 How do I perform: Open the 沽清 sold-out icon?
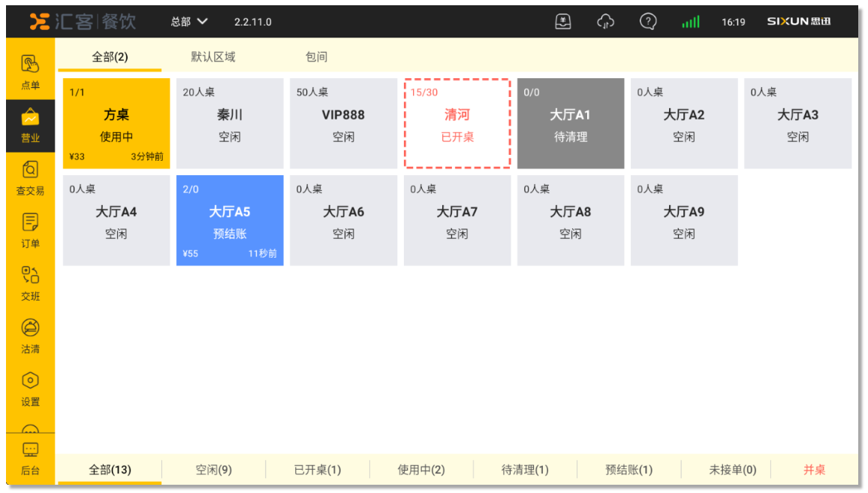(30, 328)
